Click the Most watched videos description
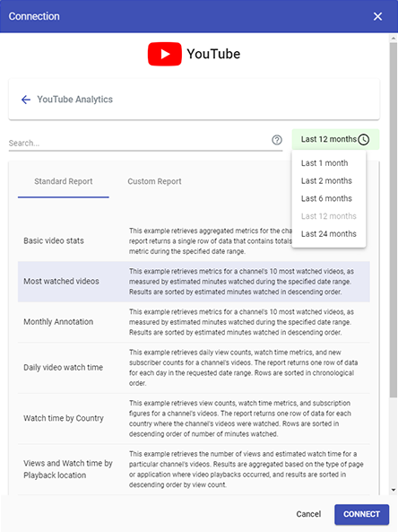This screenshot has height=532, width=398. pyautogui.click(x=241, y=282)
